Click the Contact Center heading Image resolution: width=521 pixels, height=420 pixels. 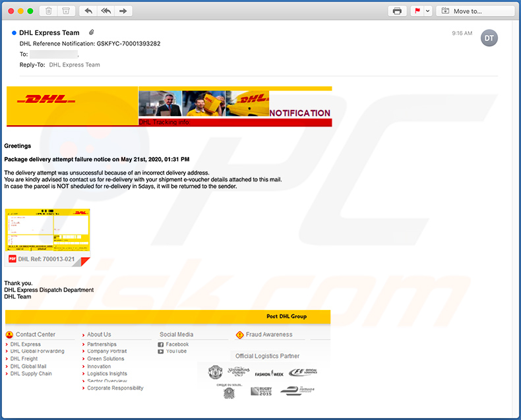coord(36,334)
